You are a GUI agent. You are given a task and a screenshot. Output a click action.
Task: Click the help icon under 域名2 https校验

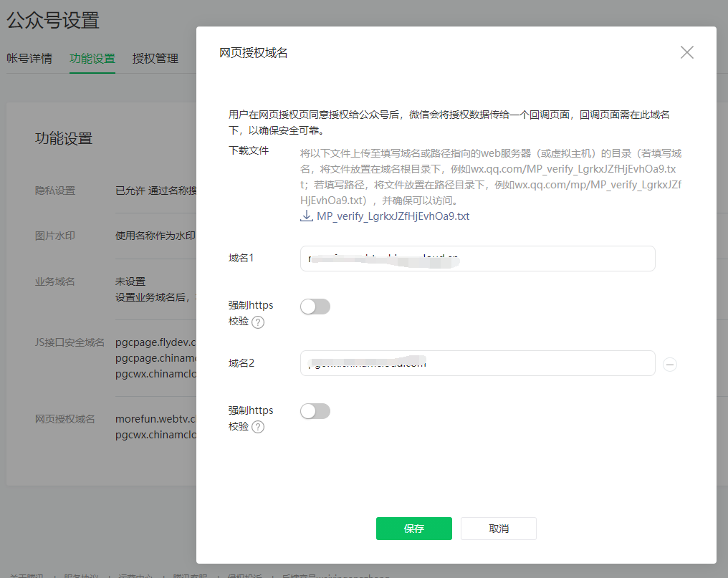click(258, 427)
